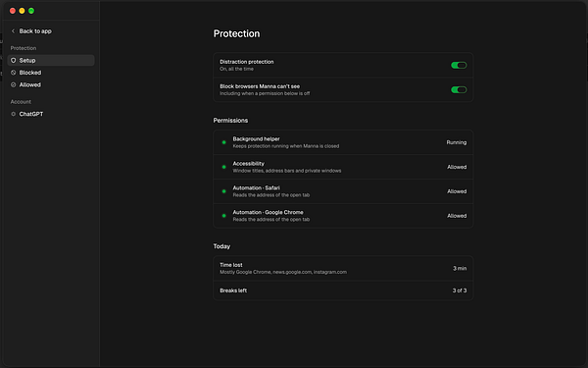
Task: Click the Protection sidebar group header
Action: click(x=24, y=48)
